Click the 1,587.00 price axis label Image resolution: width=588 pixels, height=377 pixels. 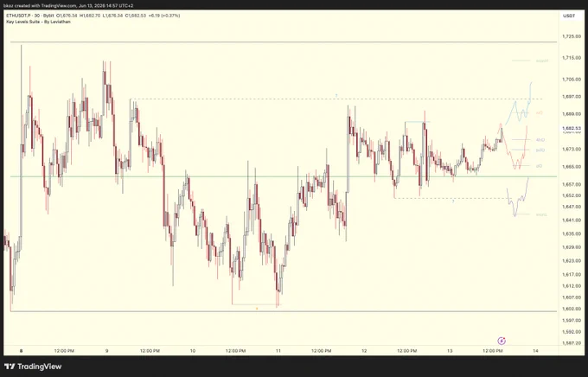(572, 343)
